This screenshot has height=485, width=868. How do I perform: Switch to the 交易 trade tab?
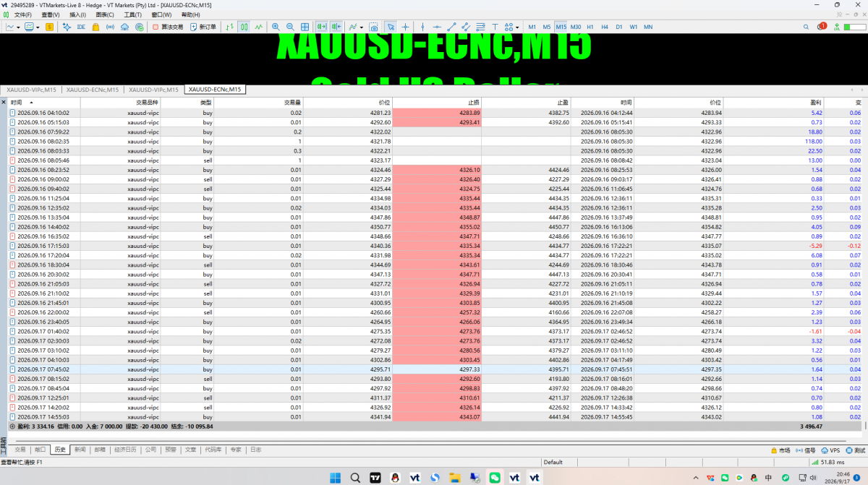click(20, 450)
